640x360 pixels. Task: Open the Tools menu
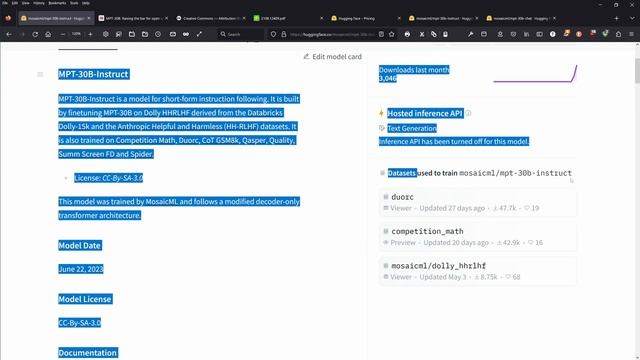pos(74,3)
